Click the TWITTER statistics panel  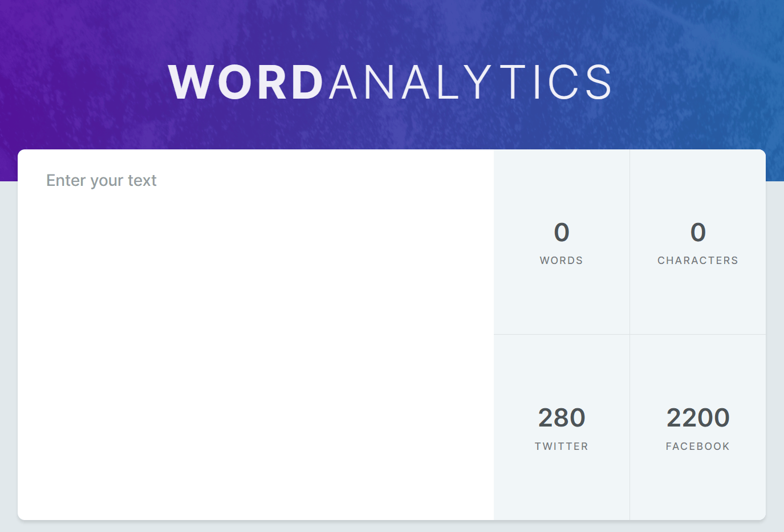561,428
